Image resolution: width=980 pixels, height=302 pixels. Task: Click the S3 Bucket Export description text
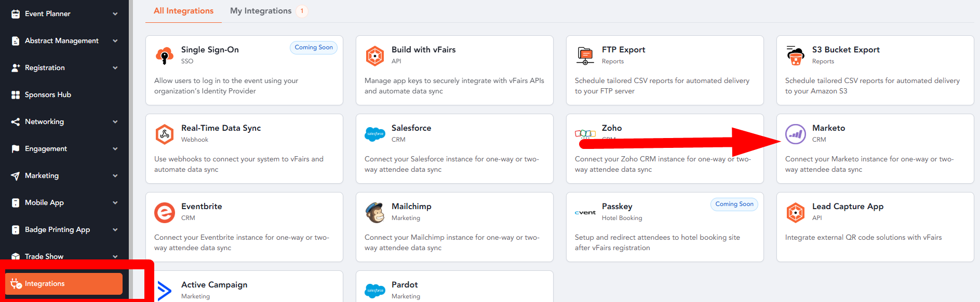click(872, 86)
